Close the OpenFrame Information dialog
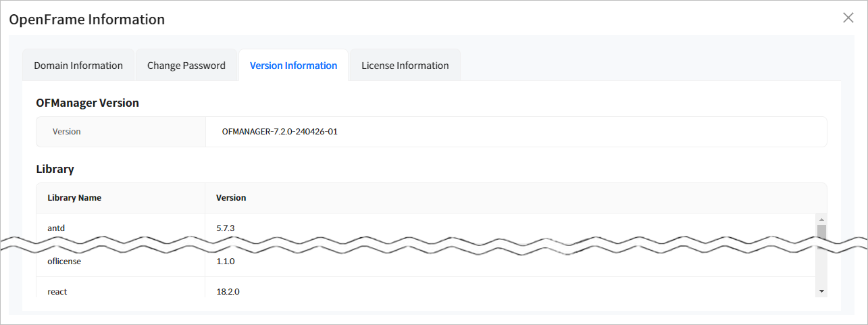The height and width of the screenshot is (325, 868). pos(848,18)
